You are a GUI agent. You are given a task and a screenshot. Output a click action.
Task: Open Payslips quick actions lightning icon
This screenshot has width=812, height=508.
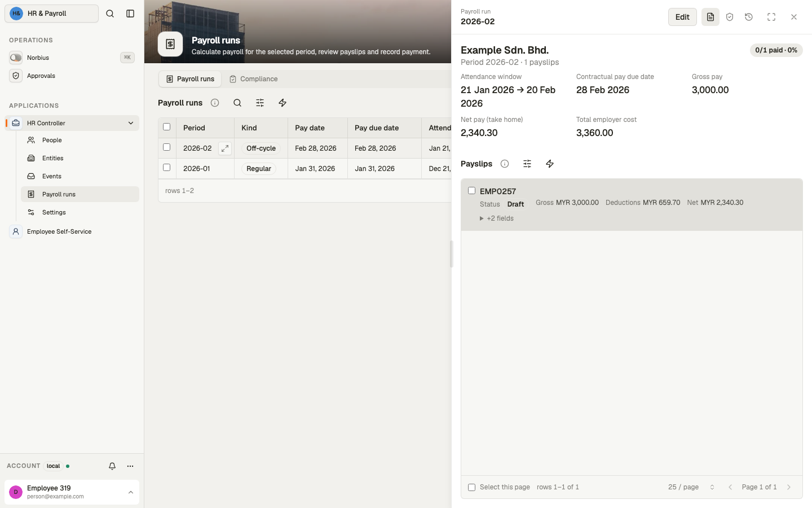[x=550, y=164]
